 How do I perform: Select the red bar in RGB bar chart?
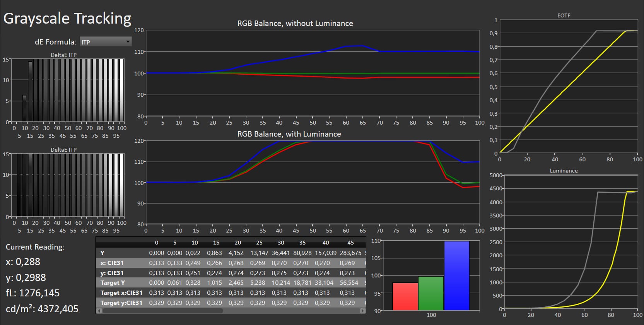pyautogui.click(x=405, y=296)
